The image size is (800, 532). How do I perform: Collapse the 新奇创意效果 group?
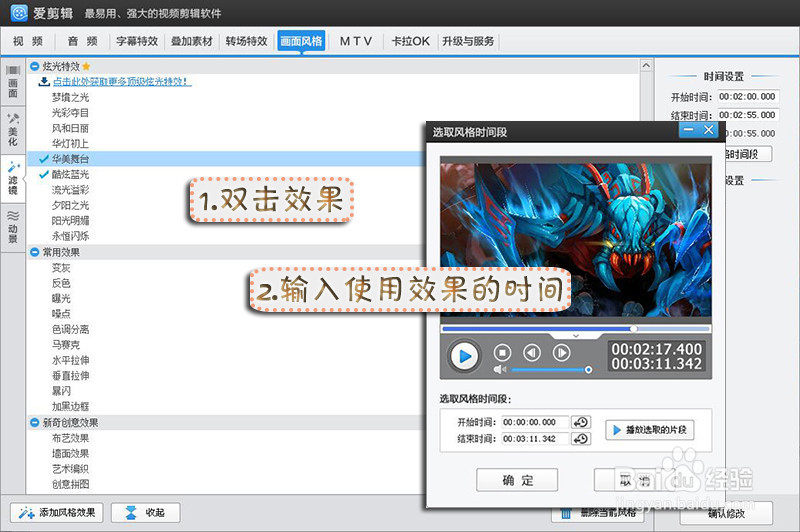pyautogui.click(x=35, y=422)
